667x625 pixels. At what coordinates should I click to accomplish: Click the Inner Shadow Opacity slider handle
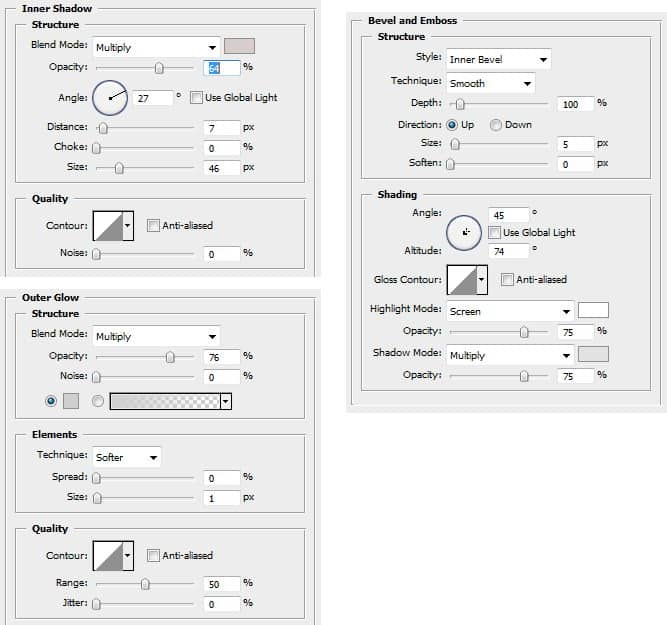(159, 68)
